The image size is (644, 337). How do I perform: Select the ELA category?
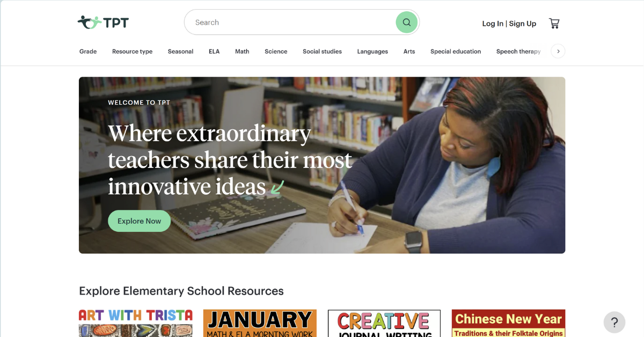pos(214,52)
